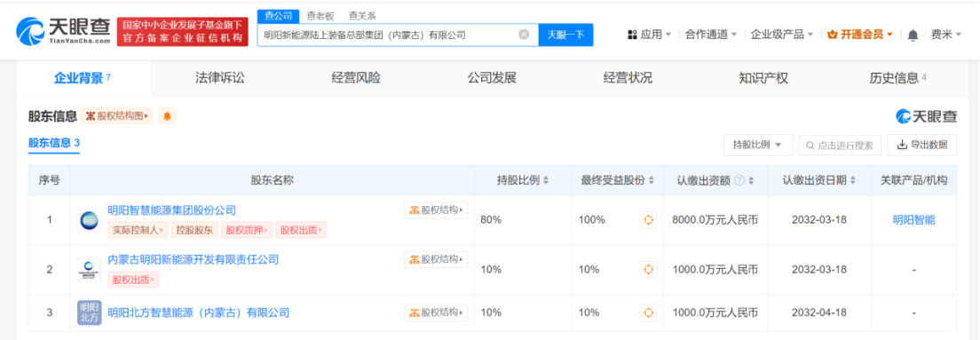
Task: Open the 股权结构图 button
Action: click(x=117, y=115)
